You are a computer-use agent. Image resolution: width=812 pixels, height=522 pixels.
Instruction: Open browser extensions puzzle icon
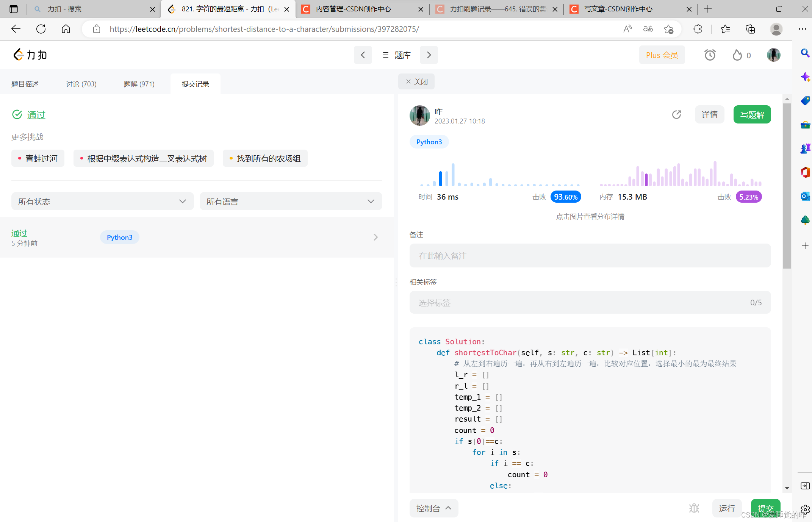pos(698,29)
